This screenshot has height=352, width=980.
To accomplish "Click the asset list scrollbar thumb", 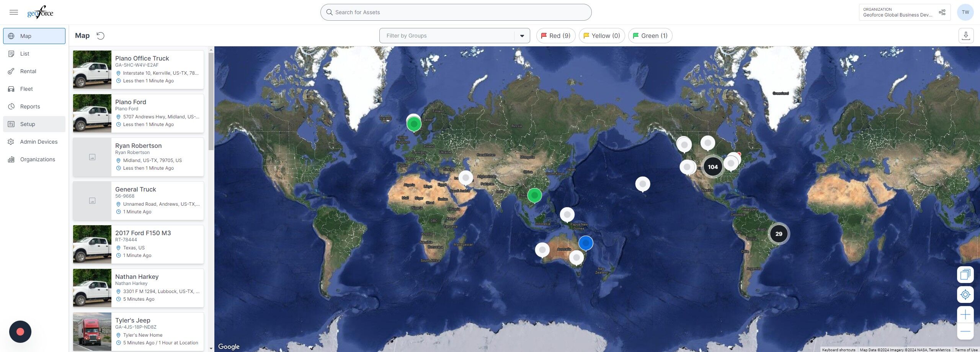I will (x=211, y=102).
